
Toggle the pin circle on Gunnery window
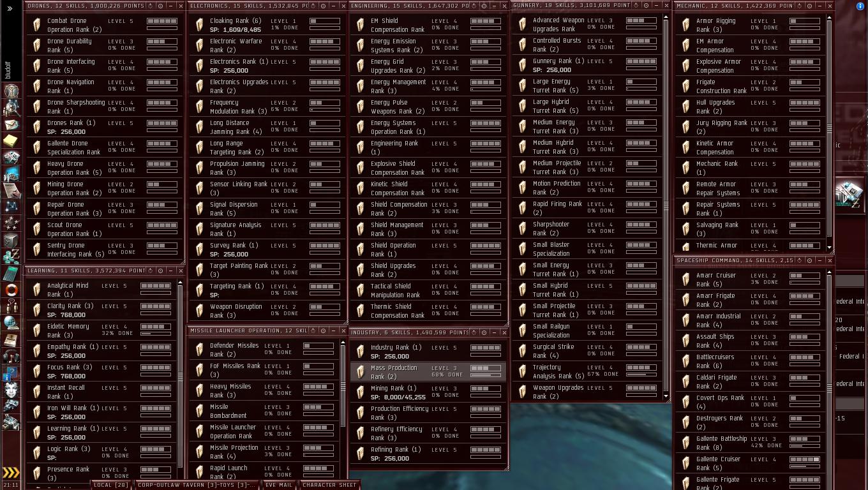tap(647, 5)
